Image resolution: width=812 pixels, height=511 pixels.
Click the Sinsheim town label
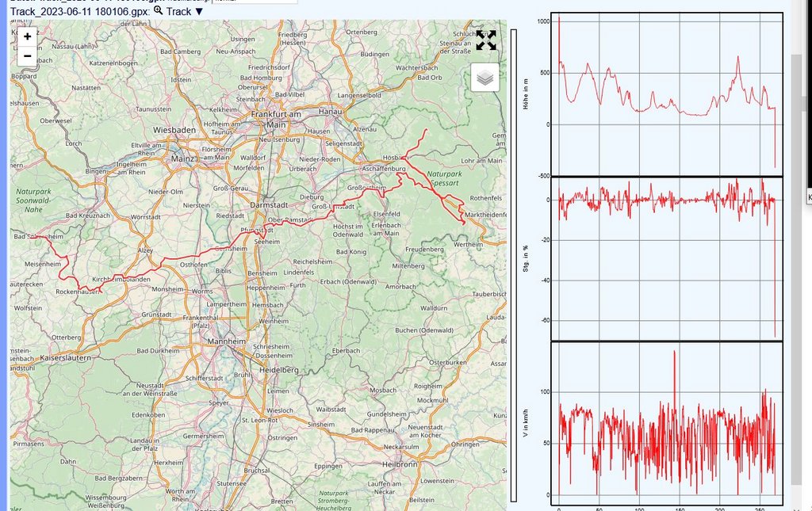pyautogui.click(x=320, y=425)
